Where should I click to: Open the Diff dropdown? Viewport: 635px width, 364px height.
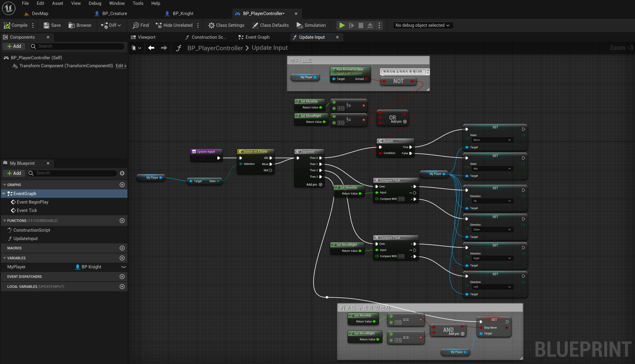pyautogui.click(x=111, y=25)
